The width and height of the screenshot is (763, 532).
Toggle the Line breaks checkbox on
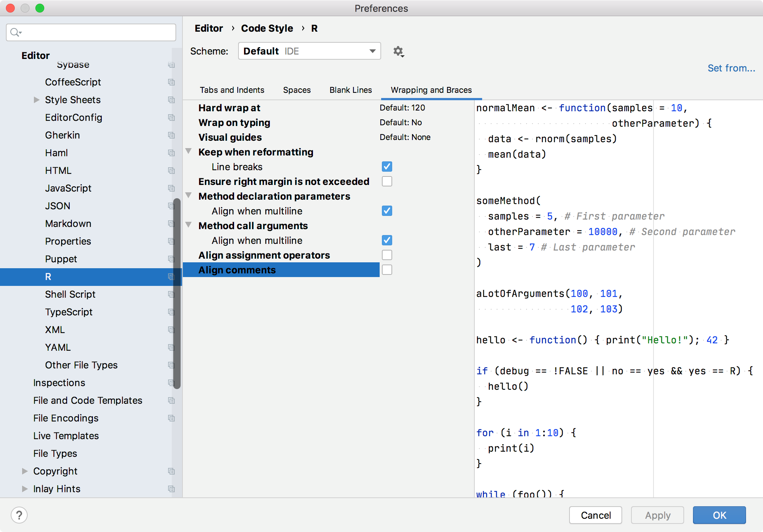click(387, 166)
